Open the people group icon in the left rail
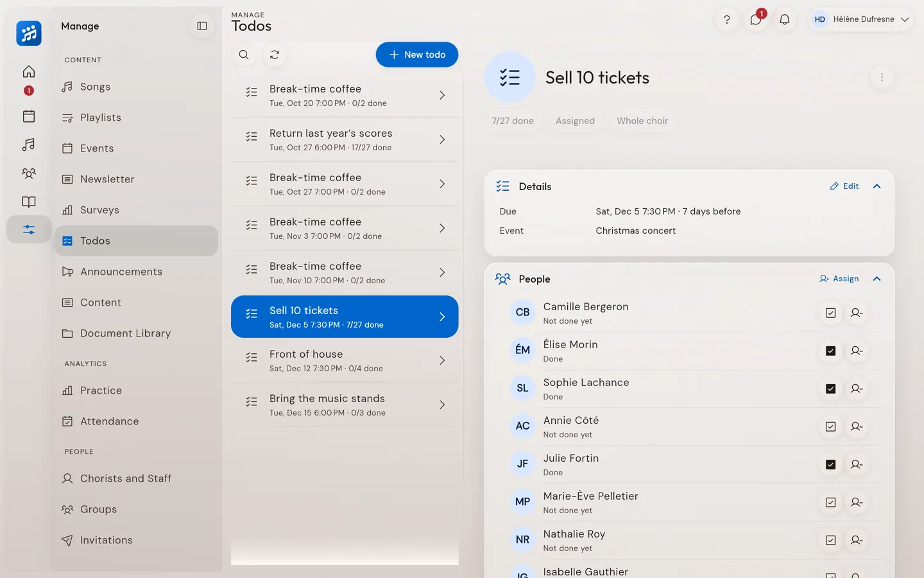This screenshot has height=578, width=924. [x=29, y=173]
